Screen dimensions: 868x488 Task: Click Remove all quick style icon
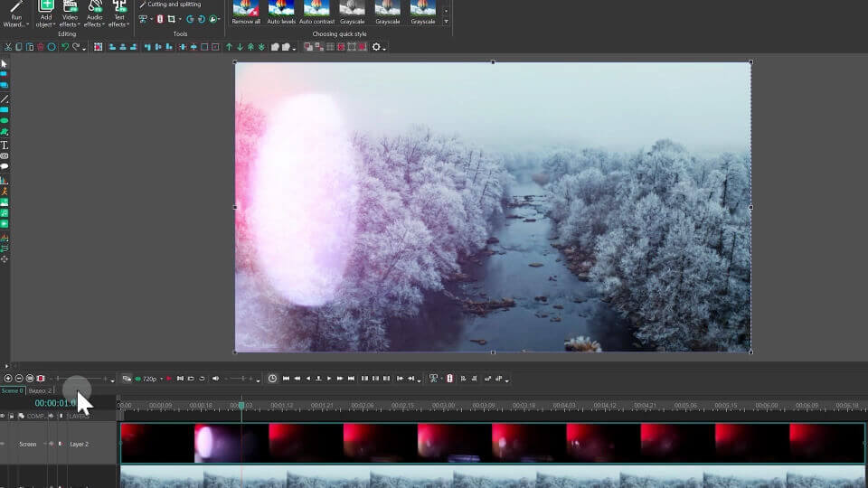tap(246, 10)
